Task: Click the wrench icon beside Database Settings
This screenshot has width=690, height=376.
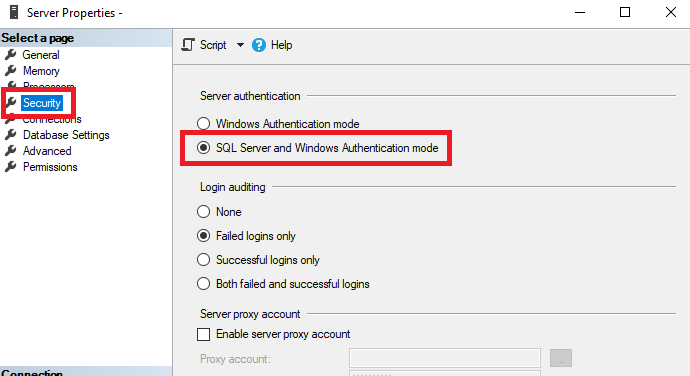Action: [x=11, y=135]
